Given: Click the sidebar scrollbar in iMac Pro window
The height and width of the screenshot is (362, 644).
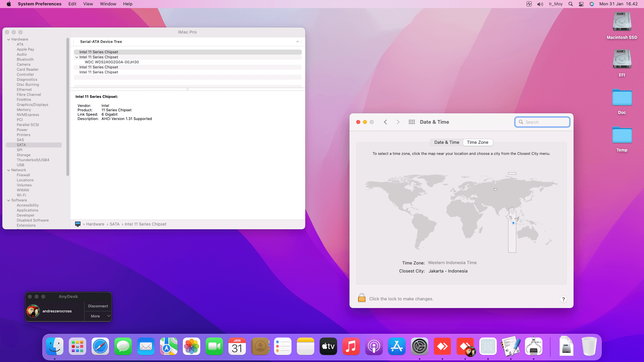Looking at the screenshot, I should point(68,107).
